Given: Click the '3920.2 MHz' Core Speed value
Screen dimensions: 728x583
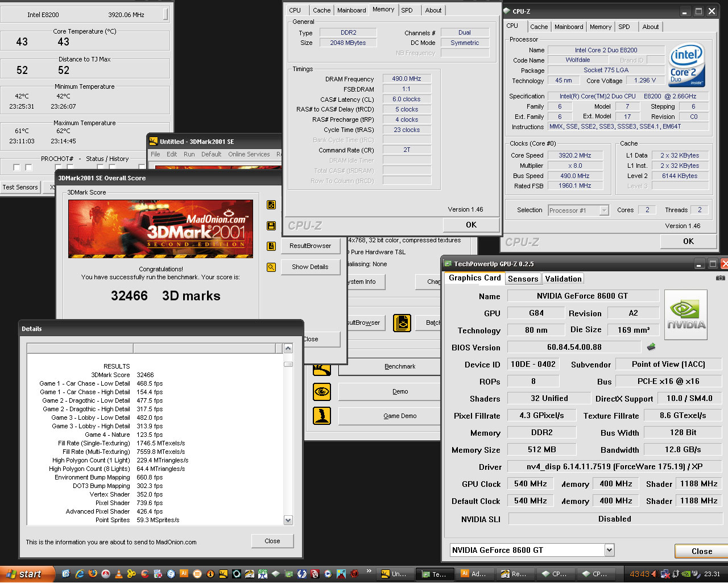Looking at the screenshot, I should pos(574,155).
